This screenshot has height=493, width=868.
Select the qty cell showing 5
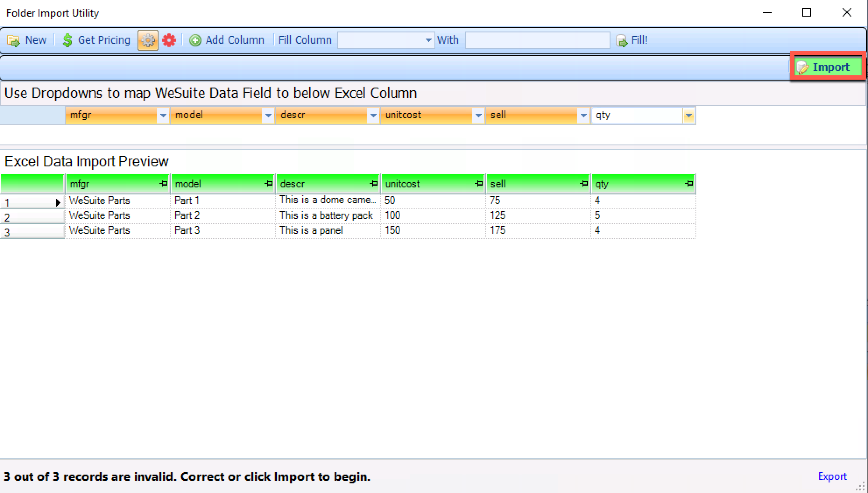point(643,216)
